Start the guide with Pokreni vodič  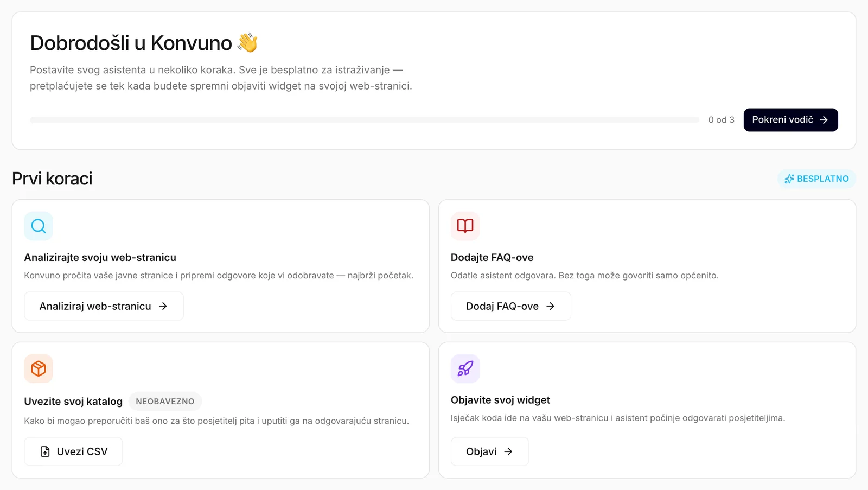pyautogui.click(x=790, y=120)
